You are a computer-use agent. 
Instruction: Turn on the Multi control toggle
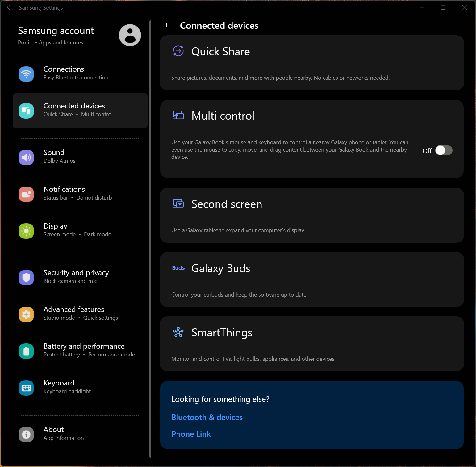click(444, 150)
